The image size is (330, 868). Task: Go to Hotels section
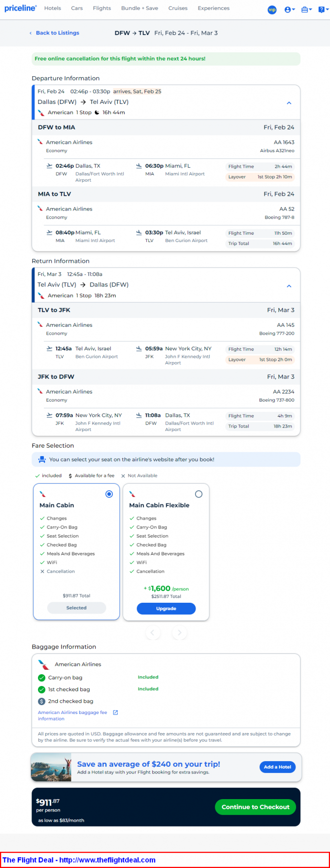(x=53, y=8)
